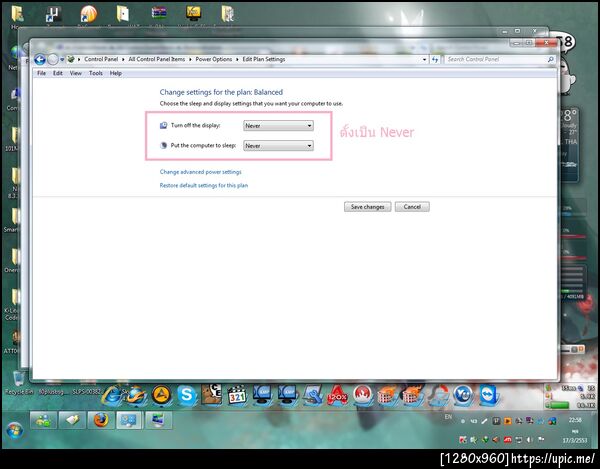Screen dimensions: 600x469
Task: Click 'Change settings for the plan: Balanced' heading
Action: click(221, 92)
